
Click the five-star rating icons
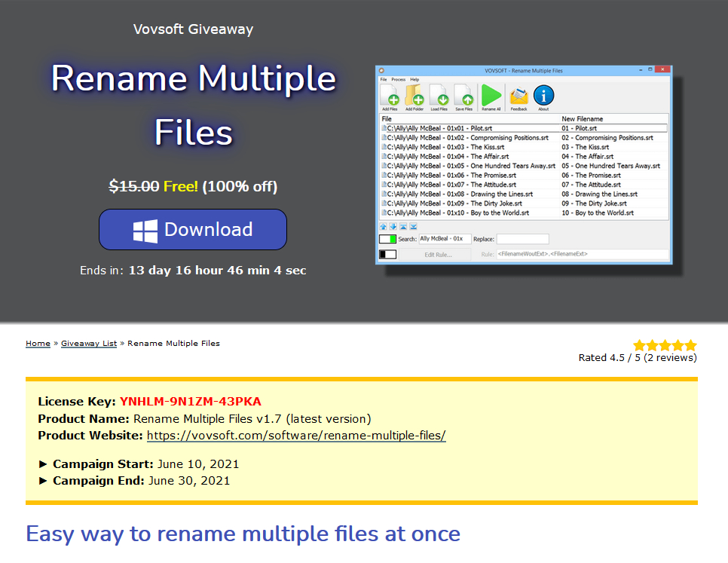(665, 345)
